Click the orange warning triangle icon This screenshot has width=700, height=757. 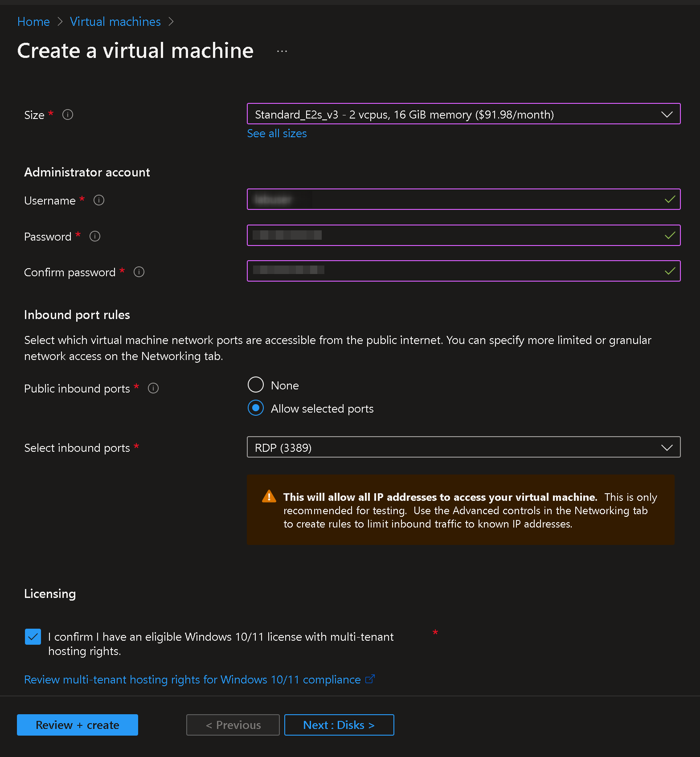coord(269,496)
